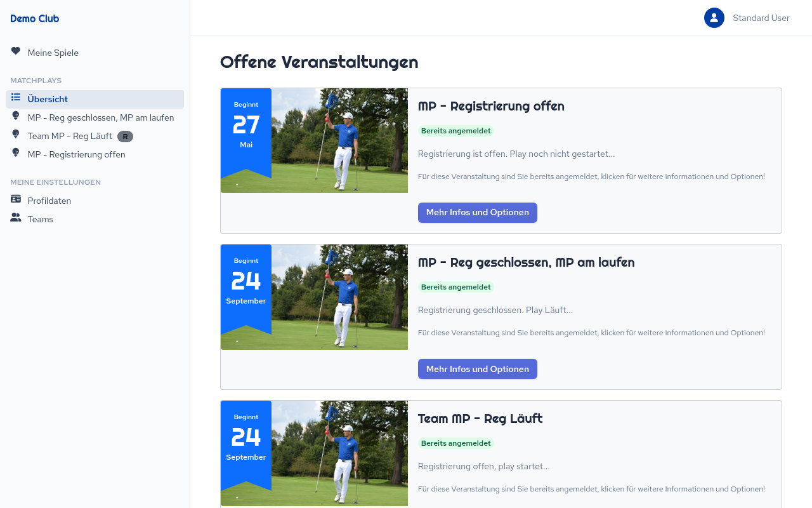The width and height of the screenshot is (812, 508).
Task: Click the golf ball icon beside Team MP - Reg Läuft
Action: (x=16, y=135)
